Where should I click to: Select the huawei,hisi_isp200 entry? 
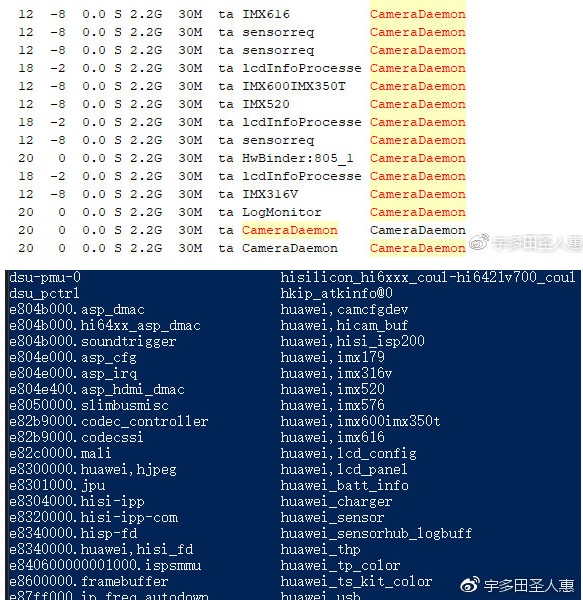pyautogui.click(x=352, y=341)
